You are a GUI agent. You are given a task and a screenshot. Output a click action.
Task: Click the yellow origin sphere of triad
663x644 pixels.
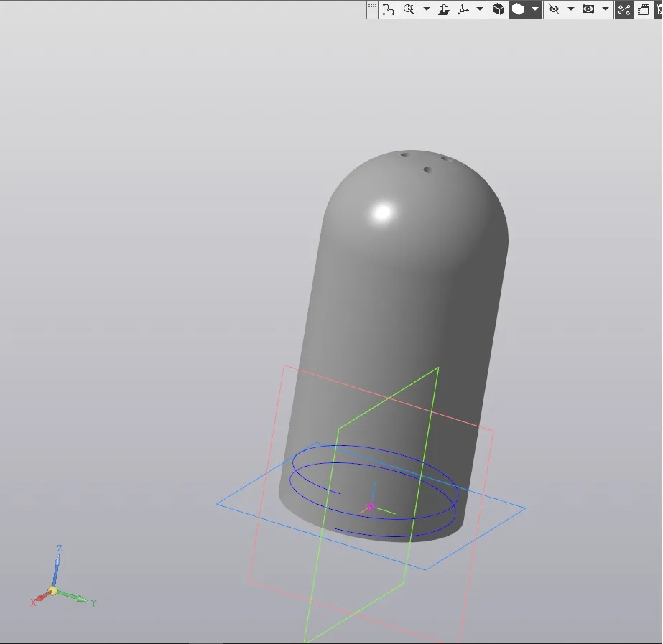(x=53, y=591)
